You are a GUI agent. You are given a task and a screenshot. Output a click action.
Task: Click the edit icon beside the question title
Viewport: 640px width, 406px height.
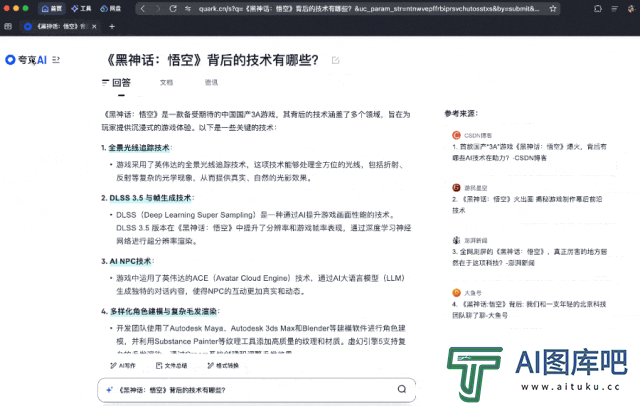(336, 60)
